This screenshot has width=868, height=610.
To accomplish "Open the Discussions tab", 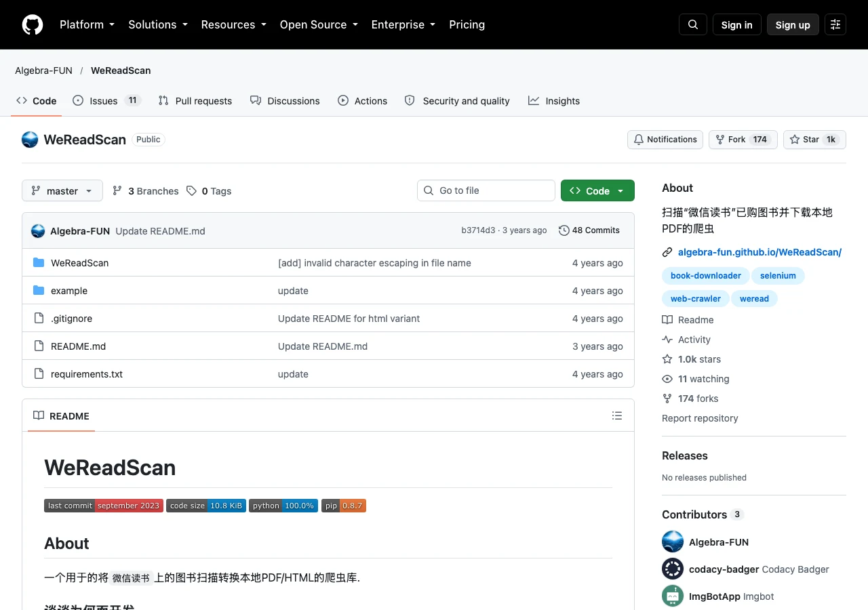I will (x=285, y=101).
